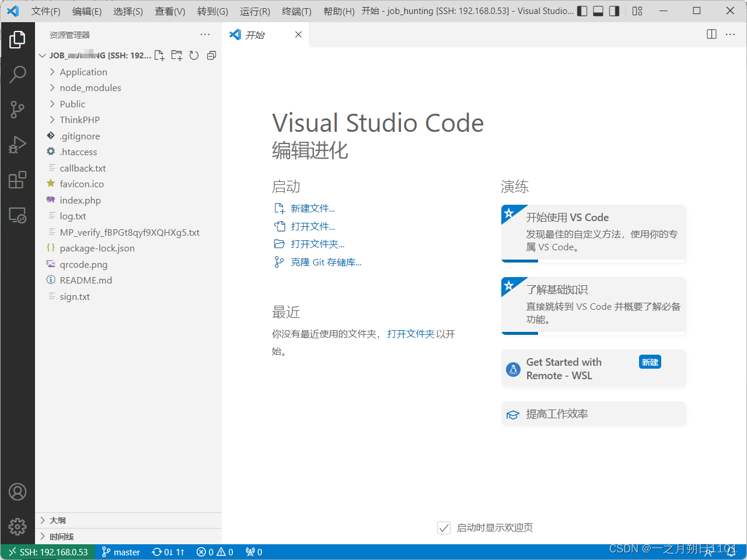Open the 编辑(E) menu

pyautogui.click(x=87, y=11)
